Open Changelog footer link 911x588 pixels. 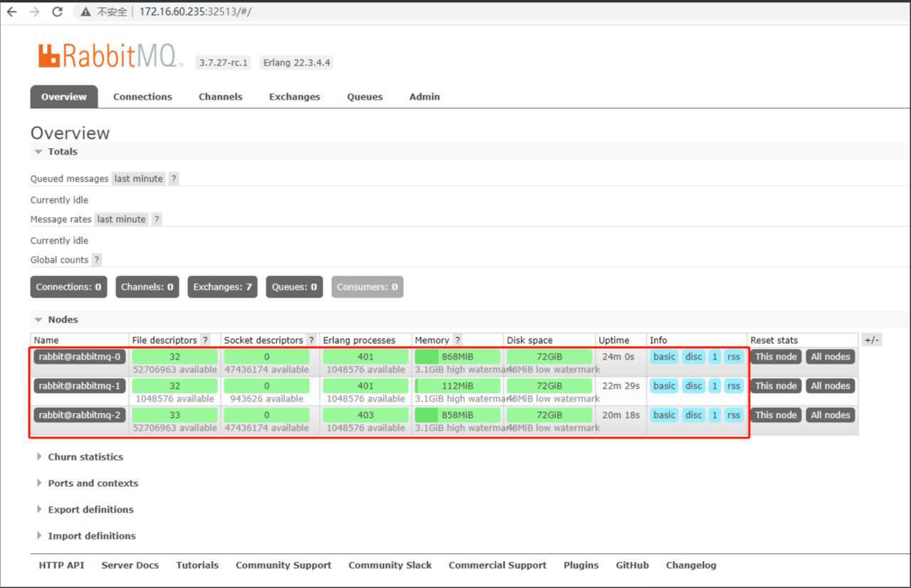click(691, 565)
